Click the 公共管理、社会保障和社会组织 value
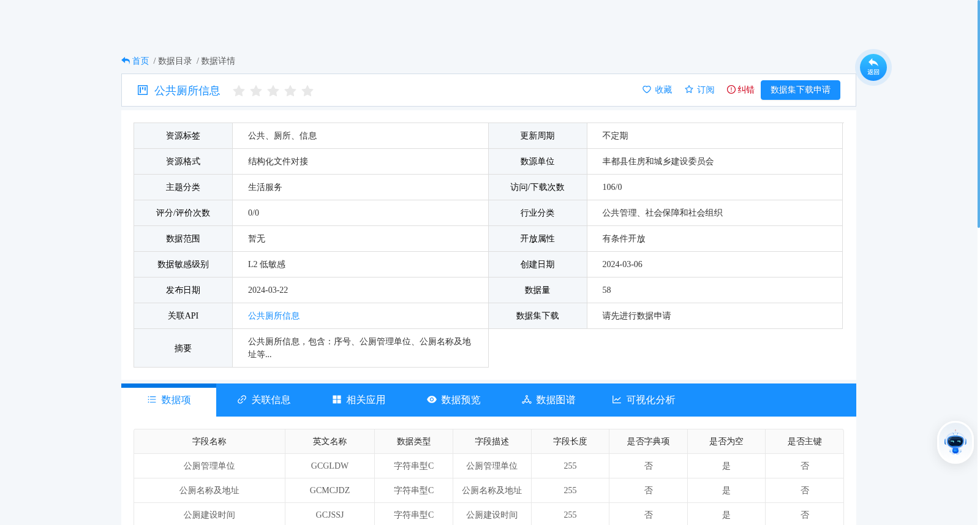Viewport: 980px width, 525px height. click(x=662, y=213)
